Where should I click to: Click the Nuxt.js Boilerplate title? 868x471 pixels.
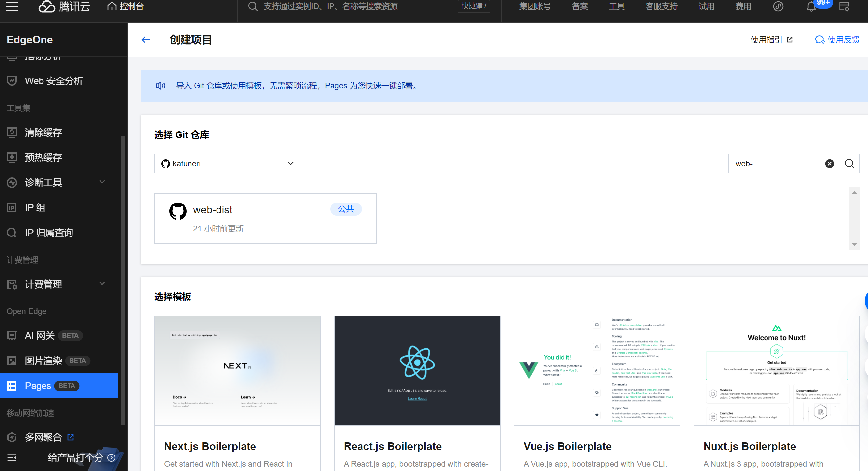749,446
